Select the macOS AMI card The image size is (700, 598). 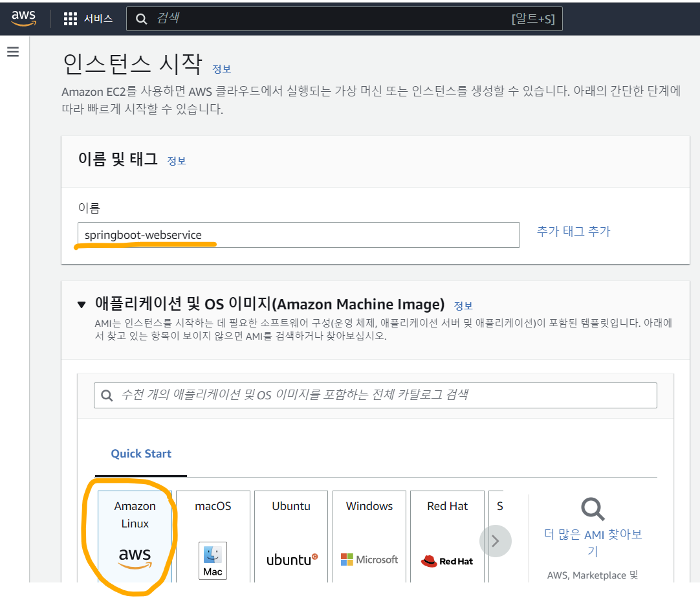pyautogui.click(x=213, y=537)
